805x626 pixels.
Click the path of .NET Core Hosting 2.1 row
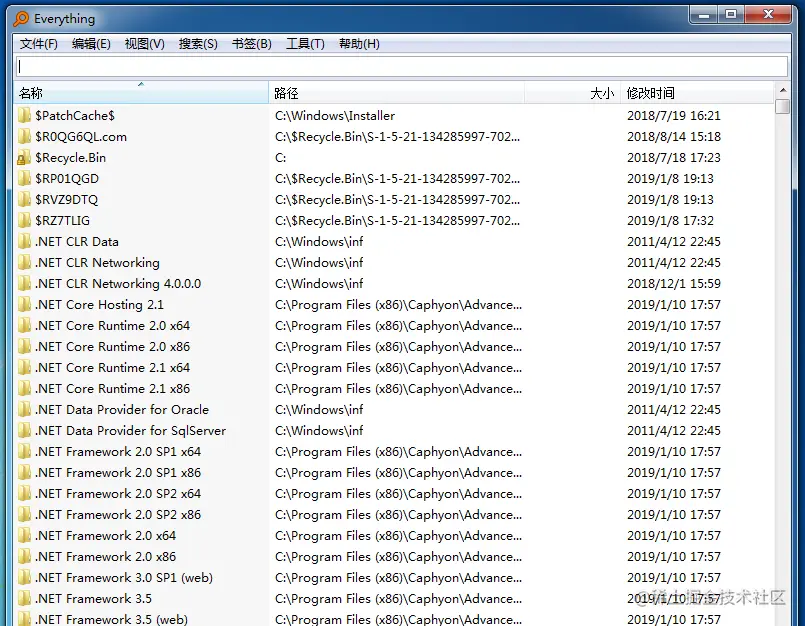(398, 305)
